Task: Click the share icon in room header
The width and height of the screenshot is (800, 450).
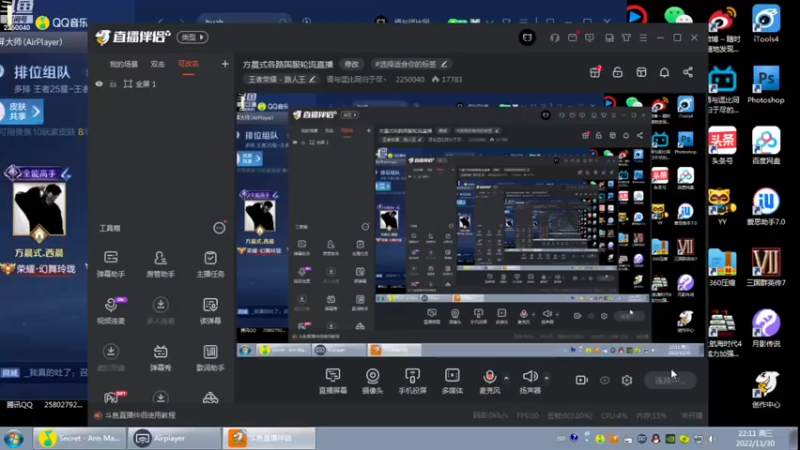Action: (x=688, y=72)
